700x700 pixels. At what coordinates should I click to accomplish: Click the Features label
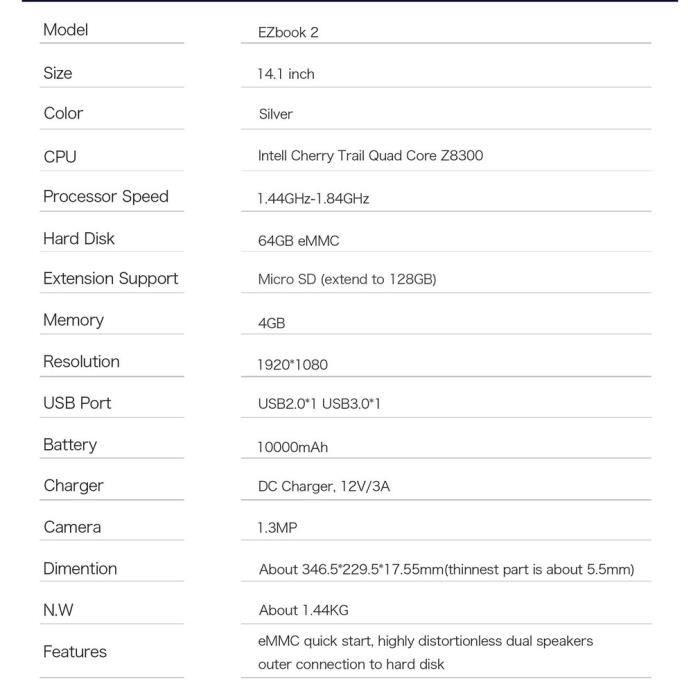point(75,652)
